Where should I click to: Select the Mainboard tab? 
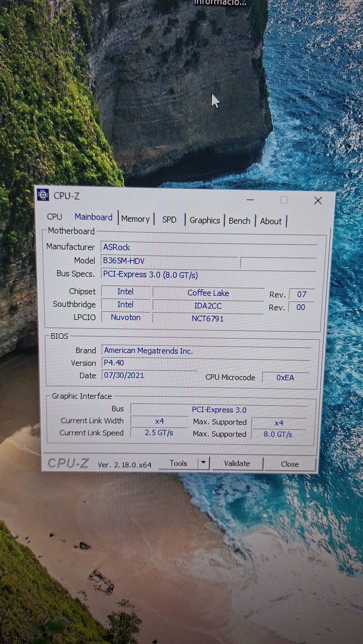coord(94,217)
